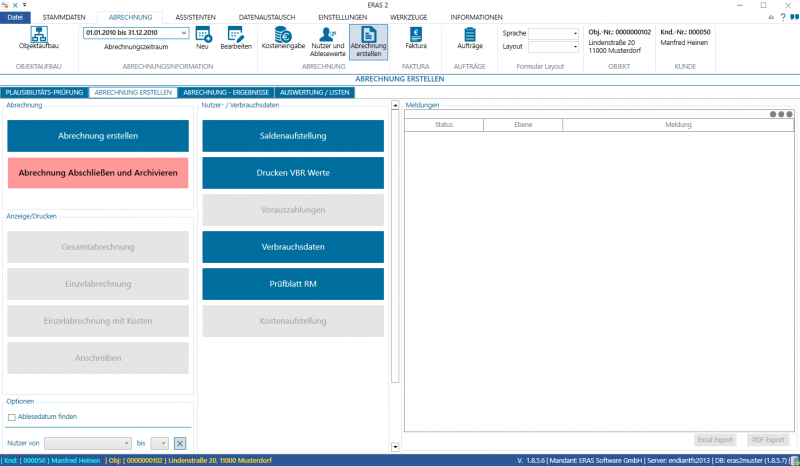Click the Meldung column header
800x466 pixels.
(678, 125)
